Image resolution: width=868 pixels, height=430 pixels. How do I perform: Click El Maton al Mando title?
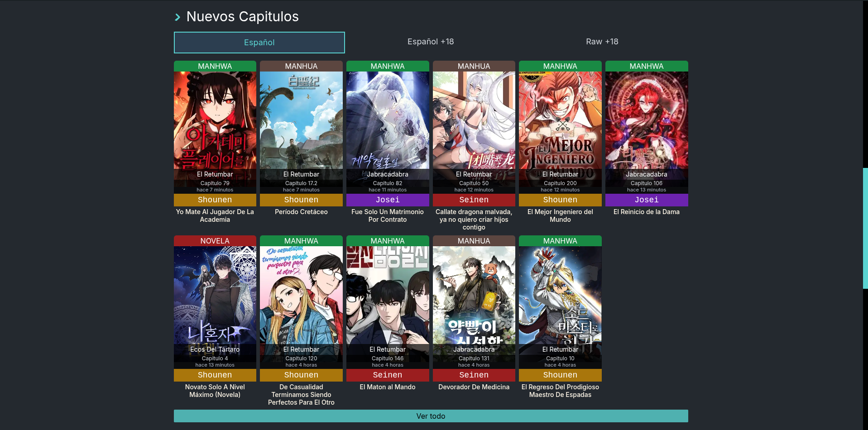click(388, 387)
